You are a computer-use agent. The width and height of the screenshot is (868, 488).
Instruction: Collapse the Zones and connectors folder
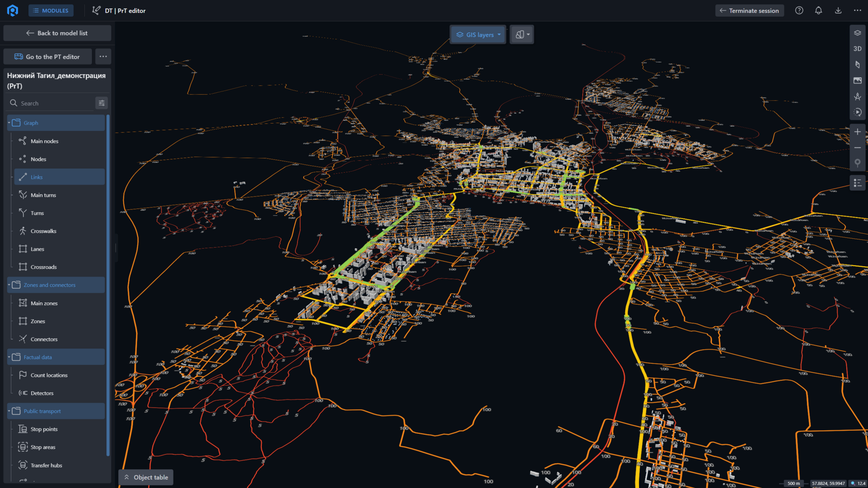(9, 285)
